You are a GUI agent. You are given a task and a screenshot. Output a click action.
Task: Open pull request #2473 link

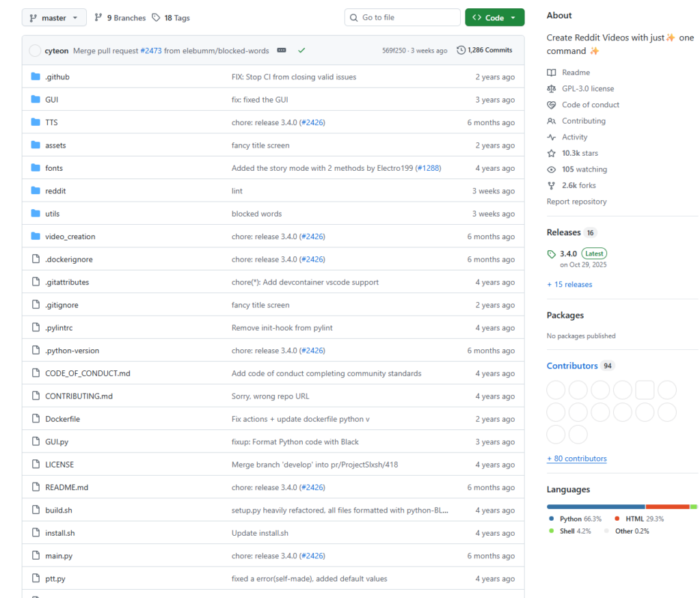tap(151, 51)
